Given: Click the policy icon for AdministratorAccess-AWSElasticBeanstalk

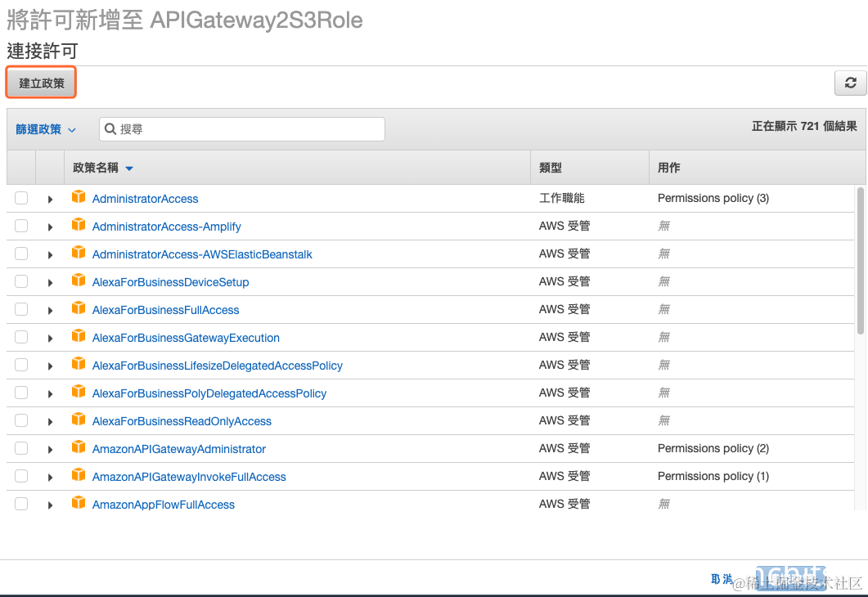Looking at the screenshot, I should coord(79,253).
